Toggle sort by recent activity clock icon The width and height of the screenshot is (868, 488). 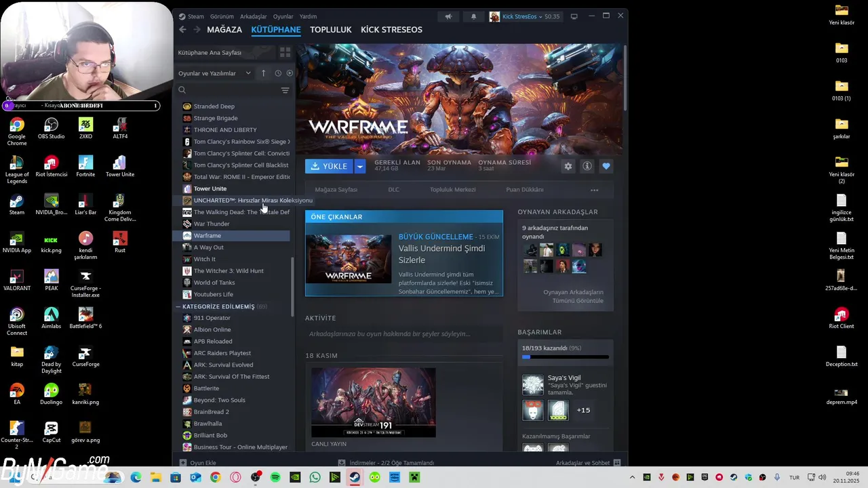click(278, 73)
